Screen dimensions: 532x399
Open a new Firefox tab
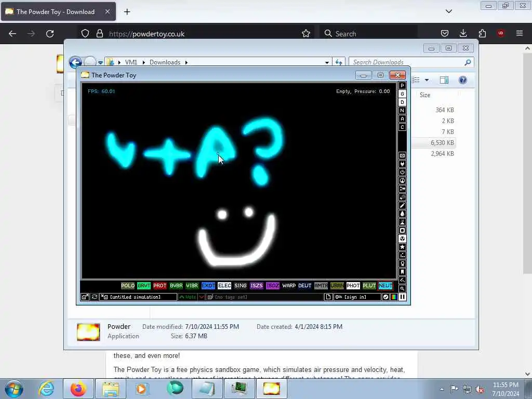[x=127, y=12]
